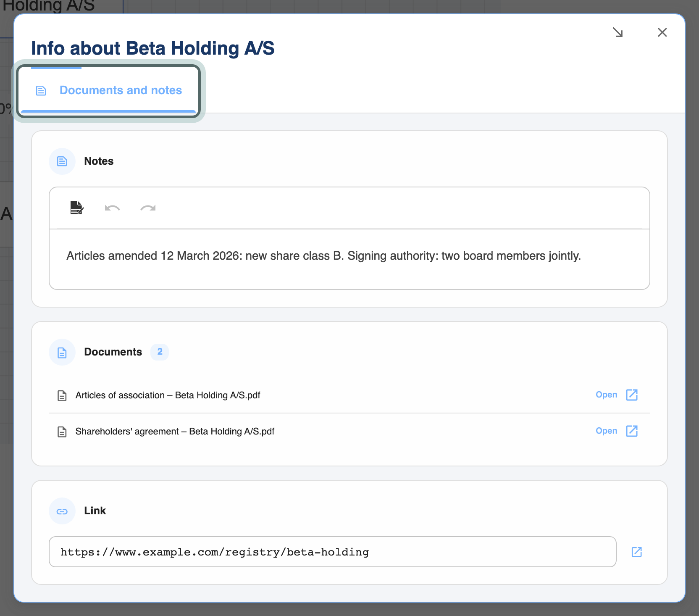Screen dimensions: 699x616
Task: Click external-link icon for Articles of association
Action: (x=632, y=395)
